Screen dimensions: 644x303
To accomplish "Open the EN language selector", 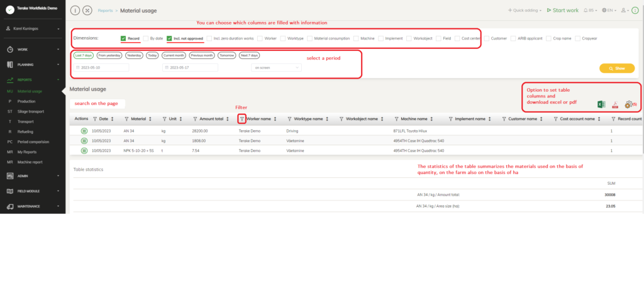I will [x=608, y=11].
